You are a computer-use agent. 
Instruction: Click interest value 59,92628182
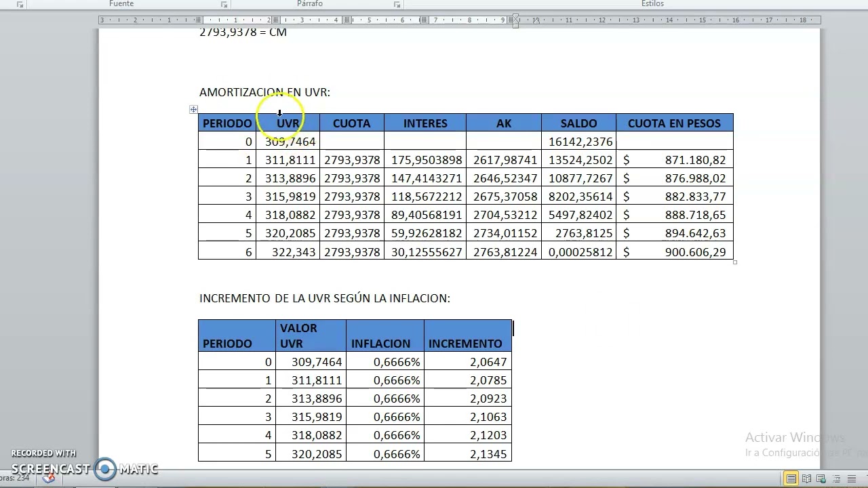427,233
